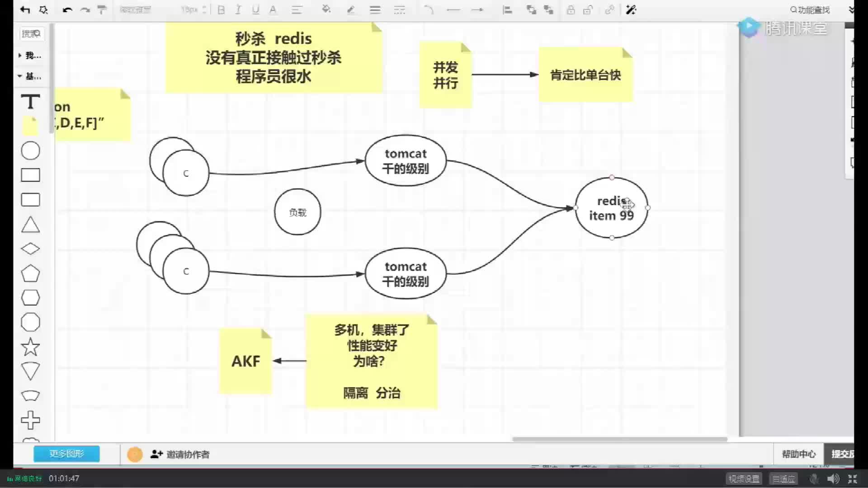This screenshot has height=488, width=868.
Task: Open the font color picker
Action: pos(273,10)
